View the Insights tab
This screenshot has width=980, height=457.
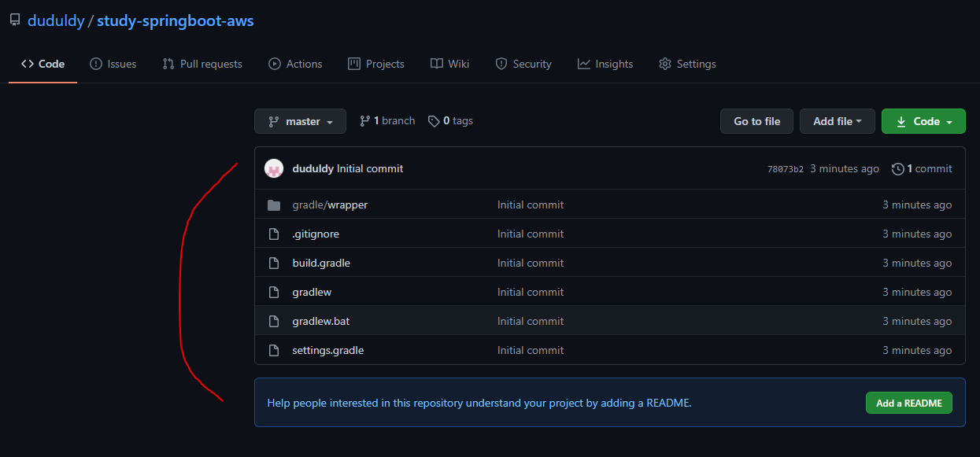605,64
